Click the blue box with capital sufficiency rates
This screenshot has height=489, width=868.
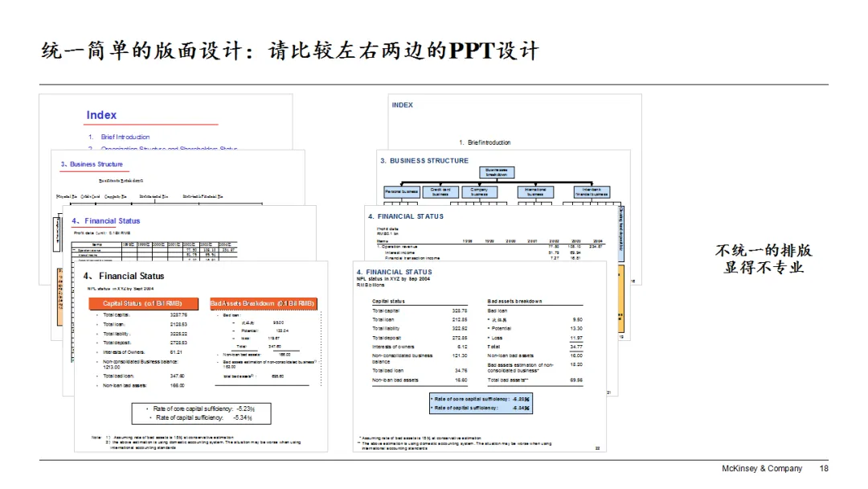coord(481,403)
